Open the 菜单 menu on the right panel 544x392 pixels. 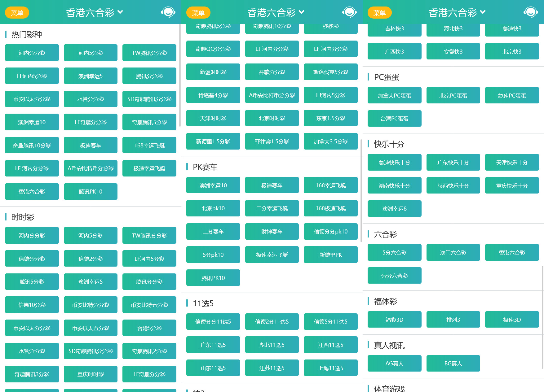[379, 13]
